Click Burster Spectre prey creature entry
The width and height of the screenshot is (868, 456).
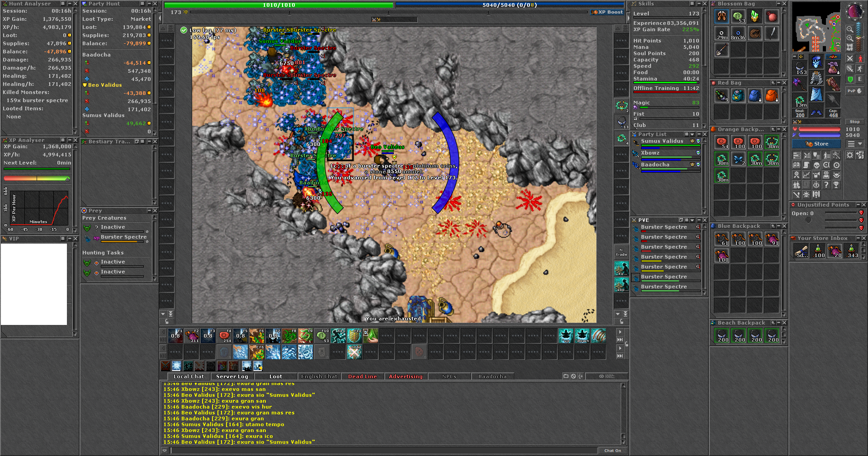[x=117, y=238]
